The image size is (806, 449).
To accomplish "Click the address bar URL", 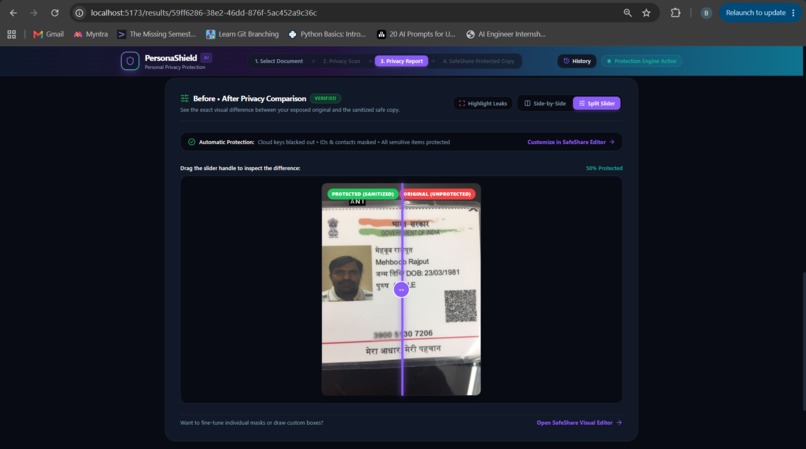I will [204, 13].
